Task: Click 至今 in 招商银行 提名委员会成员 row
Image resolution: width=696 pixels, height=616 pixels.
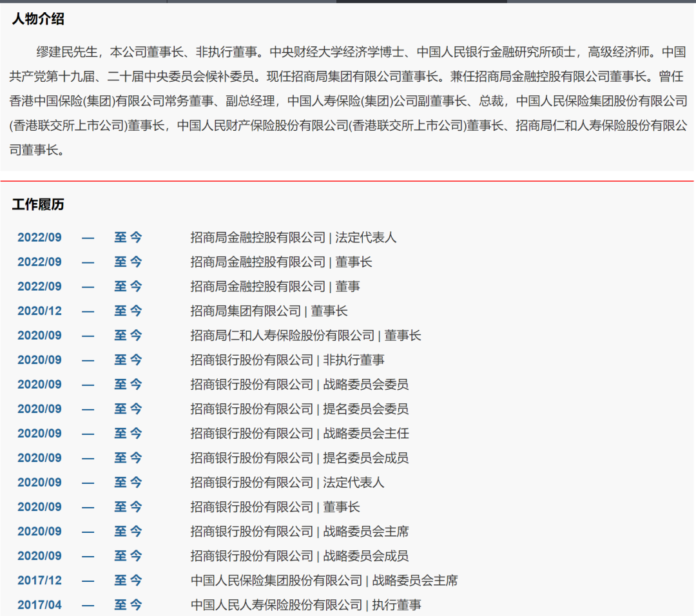Action: coord(128,458)
